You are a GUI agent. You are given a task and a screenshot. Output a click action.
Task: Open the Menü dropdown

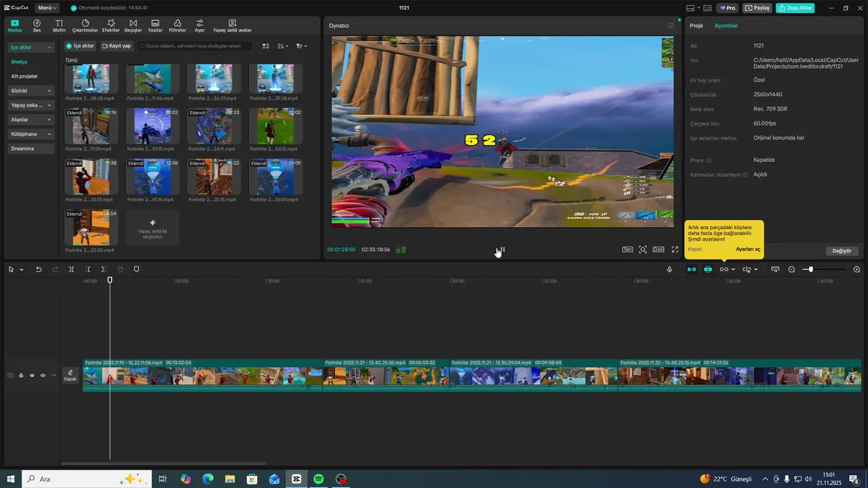pos(47,8)
